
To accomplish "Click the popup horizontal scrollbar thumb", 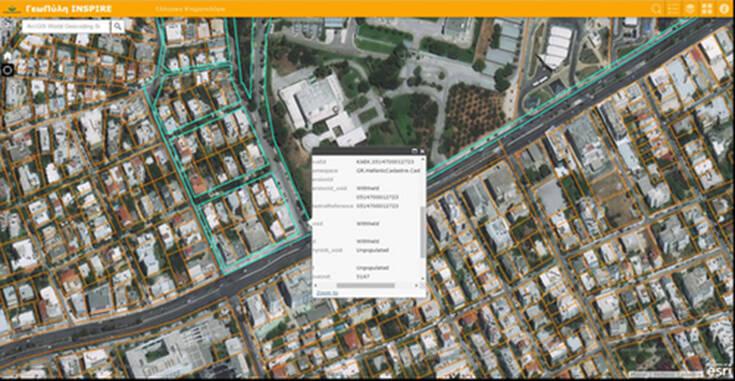I will [x=366, y=285].
